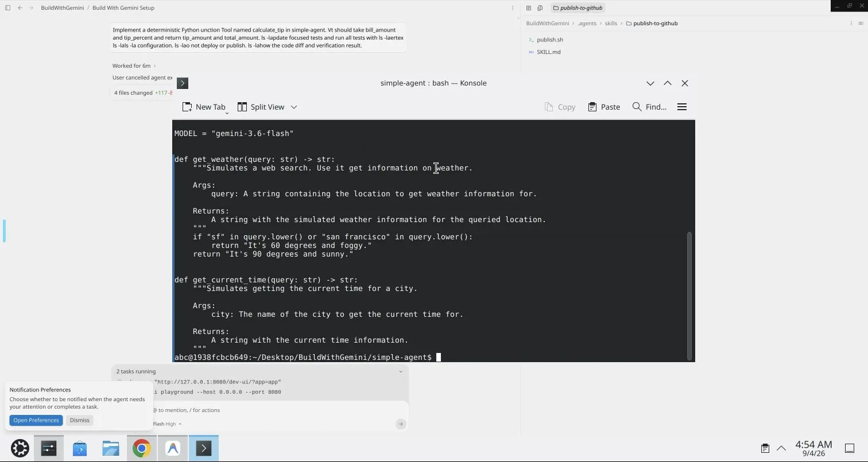Click the terminal prompt line in Konsole

308,358
